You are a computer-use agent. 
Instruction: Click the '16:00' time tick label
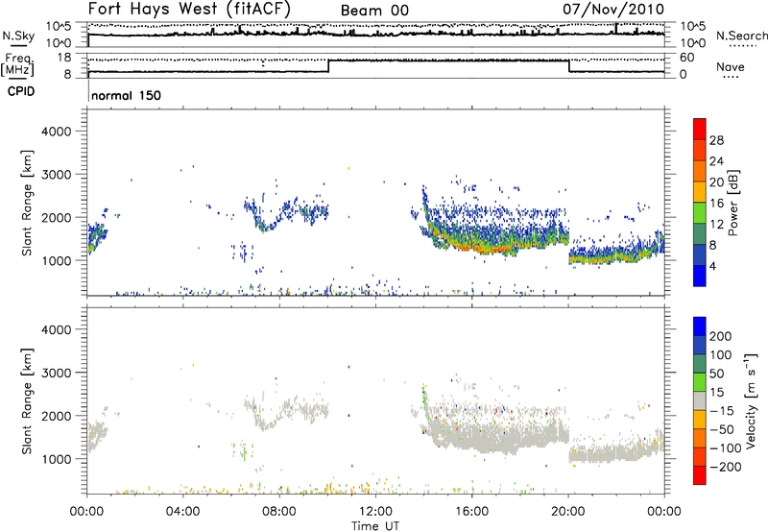[471, 512]
